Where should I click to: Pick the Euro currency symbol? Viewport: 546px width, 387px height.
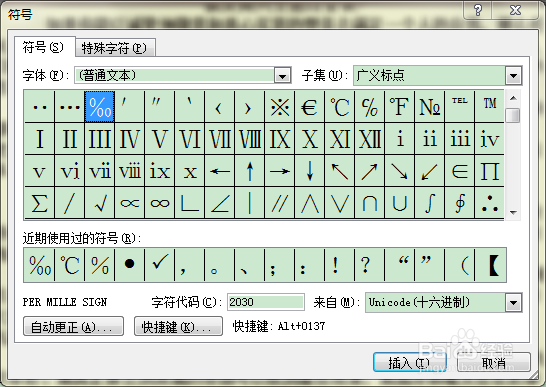click(309, 107)
